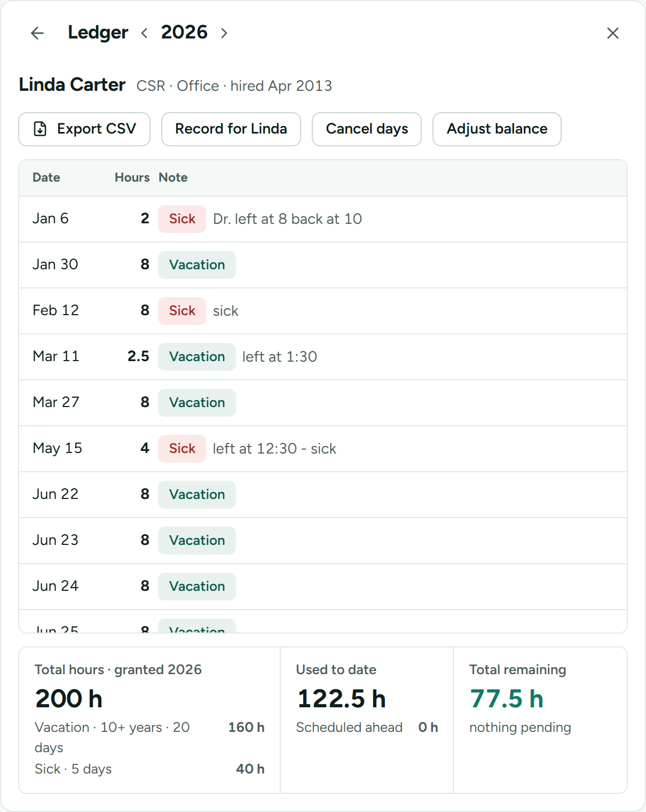Advance to next year after 2026

[224, 33]
